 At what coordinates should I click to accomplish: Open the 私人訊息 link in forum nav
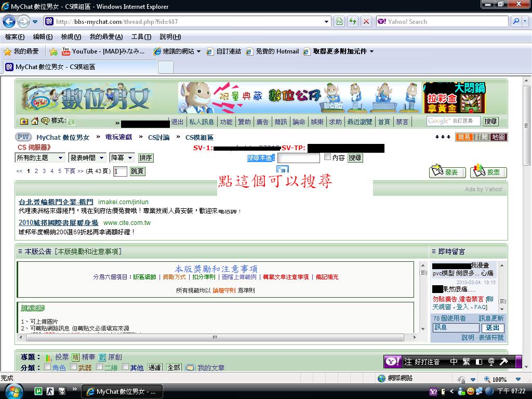click(202, 122)
